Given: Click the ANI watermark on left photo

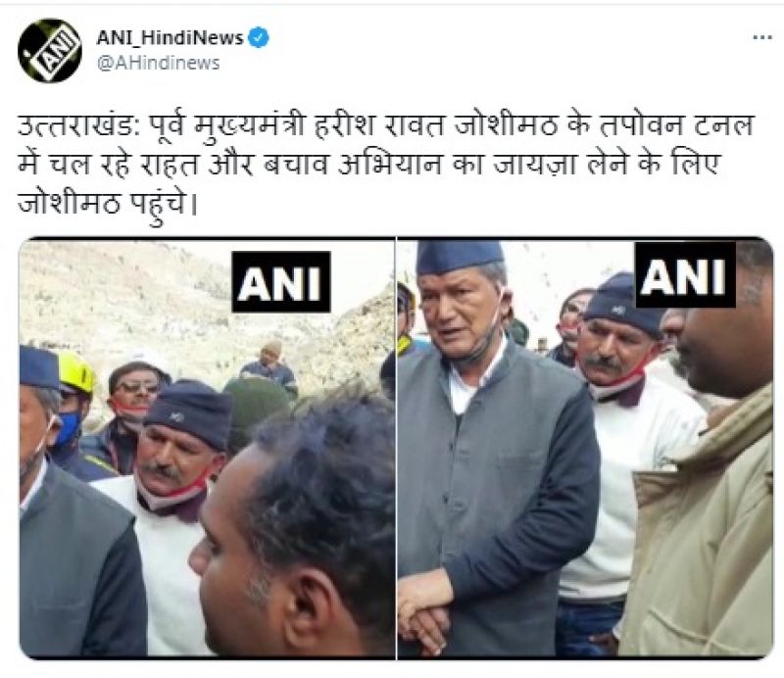Looking at the screenshot, I should [281, 282].
